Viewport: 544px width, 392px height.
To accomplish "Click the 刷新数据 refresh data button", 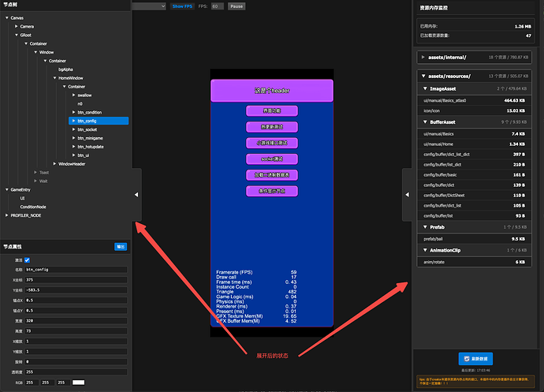I will pos(475,359).
